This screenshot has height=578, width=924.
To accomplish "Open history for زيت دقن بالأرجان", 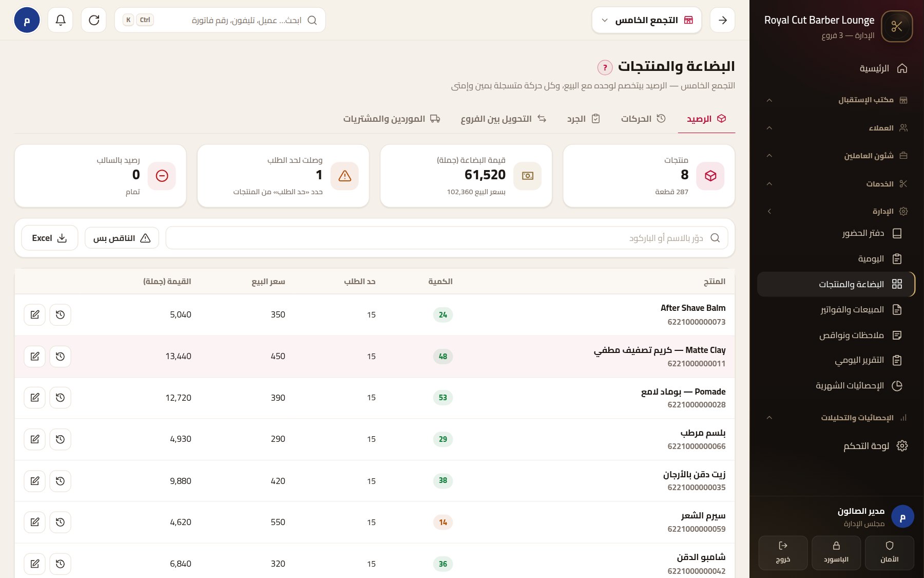I will 60,481.
